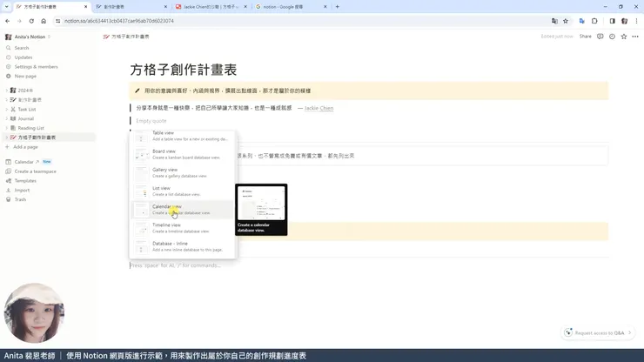This screenshot has width=644, height=362.
Task: Open the Chrome three-dot menu
Action: point(637,21)
